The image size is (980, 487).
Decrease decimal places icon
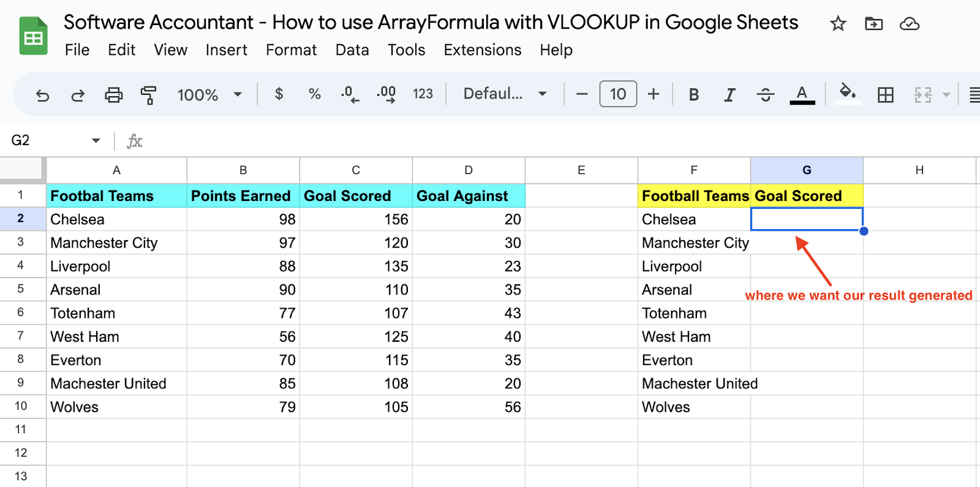[x=350, y=94]
